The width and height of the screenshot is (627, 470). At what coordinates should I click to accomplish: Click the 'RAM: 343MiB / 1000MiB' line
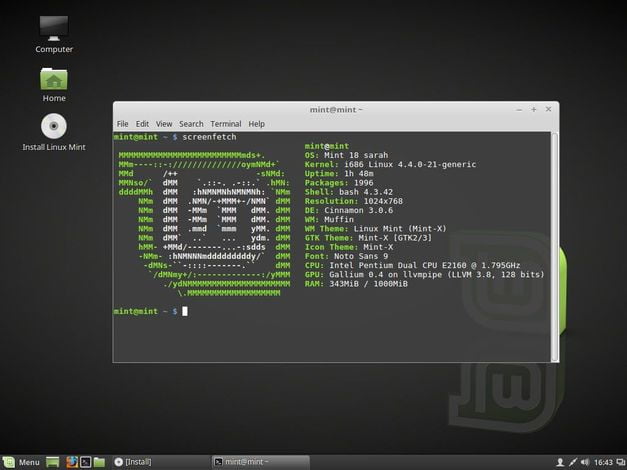(356, 284)
